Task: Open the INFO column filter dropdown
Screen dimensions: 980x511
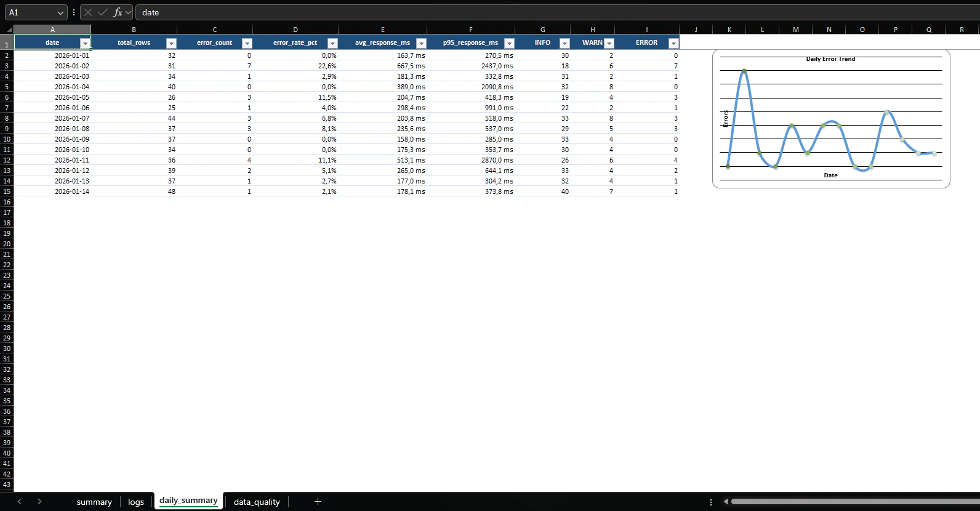Action: pyautogui.click(x=564, y=43)
